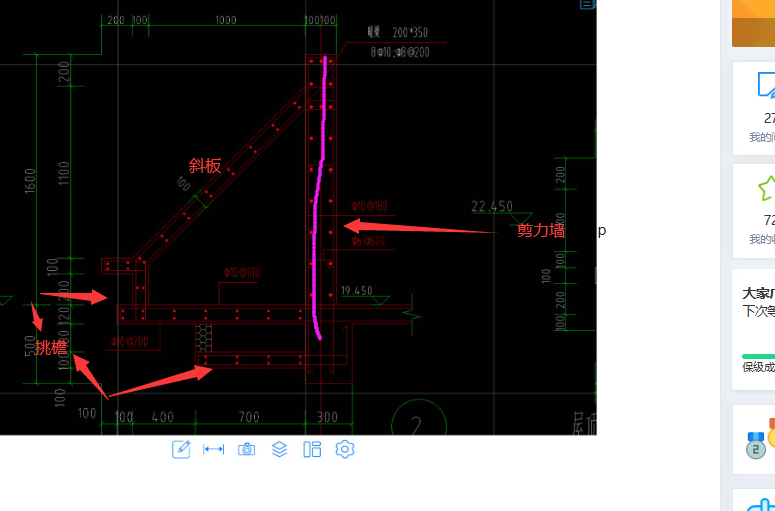This screenshot has height=511, width=775.
Task: Select the distance measure tool
Action: coord(214,449)
